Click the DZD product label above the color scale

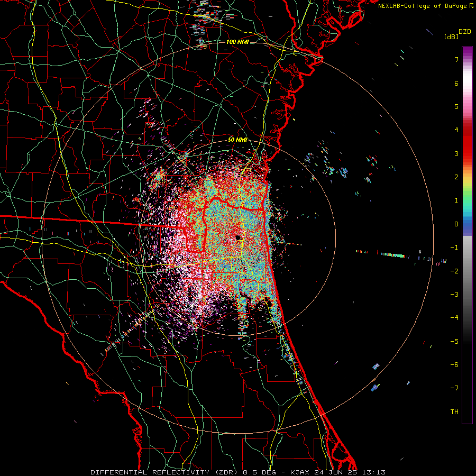point(465,32)
